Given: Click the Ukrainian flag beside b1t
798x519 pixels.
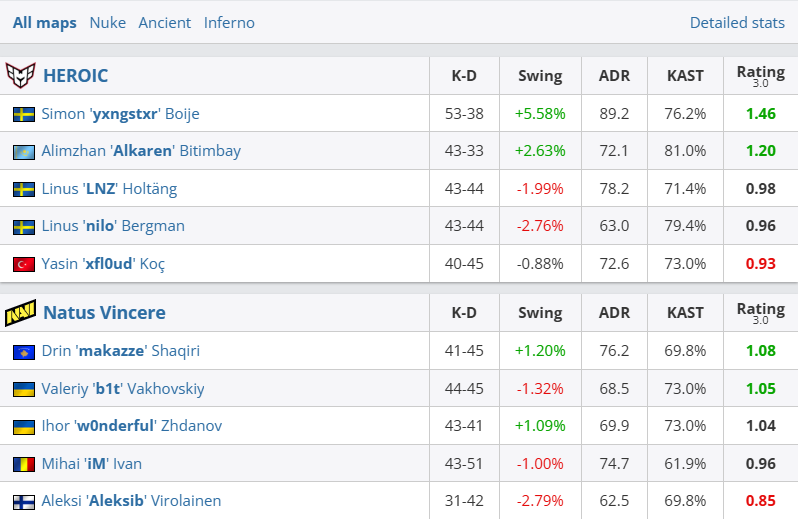Looking at the screenshot, I should tap(23, 389).
